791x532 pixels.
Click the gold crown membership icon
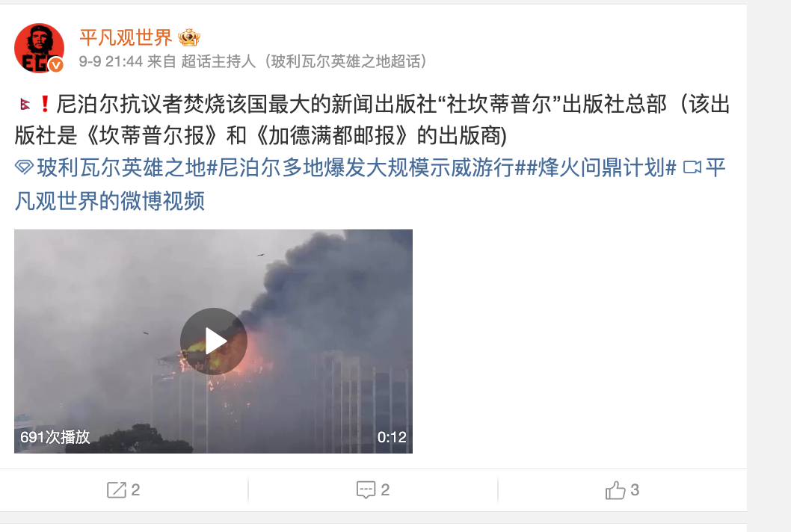189,37
